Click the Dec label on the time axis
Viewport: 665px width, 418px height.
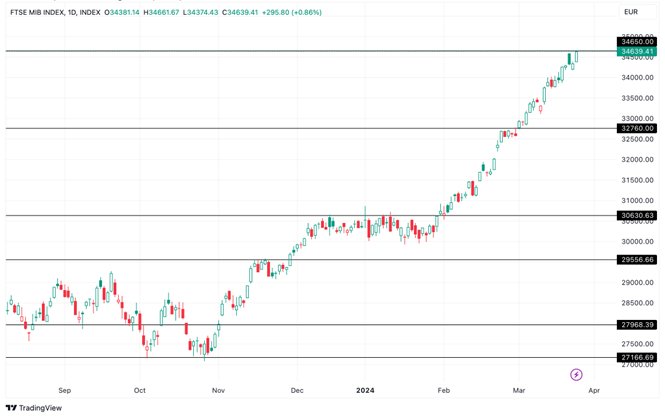pyautogui.click(x=297, y=390)
